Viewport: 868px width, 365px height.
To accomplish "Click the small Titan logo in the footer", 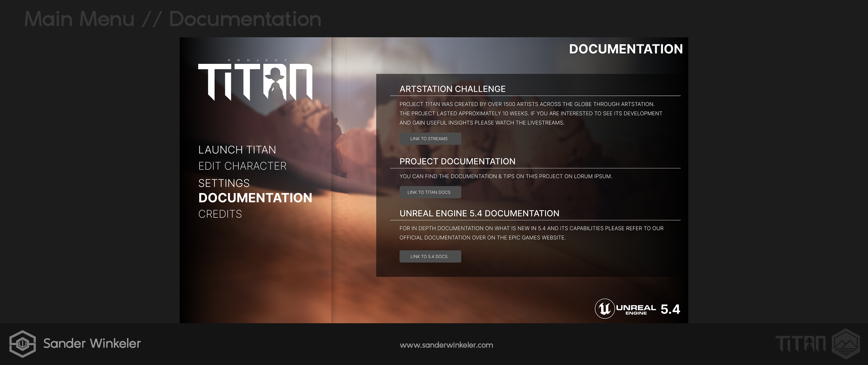I will point(801,344).
